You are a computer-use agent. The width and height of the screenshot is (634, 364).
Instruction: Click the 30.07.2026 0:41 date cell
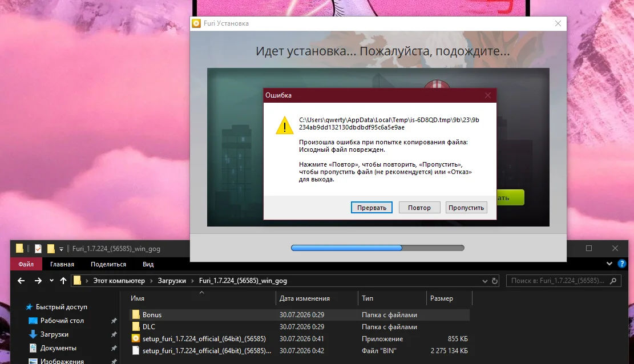tap(302, 338)
